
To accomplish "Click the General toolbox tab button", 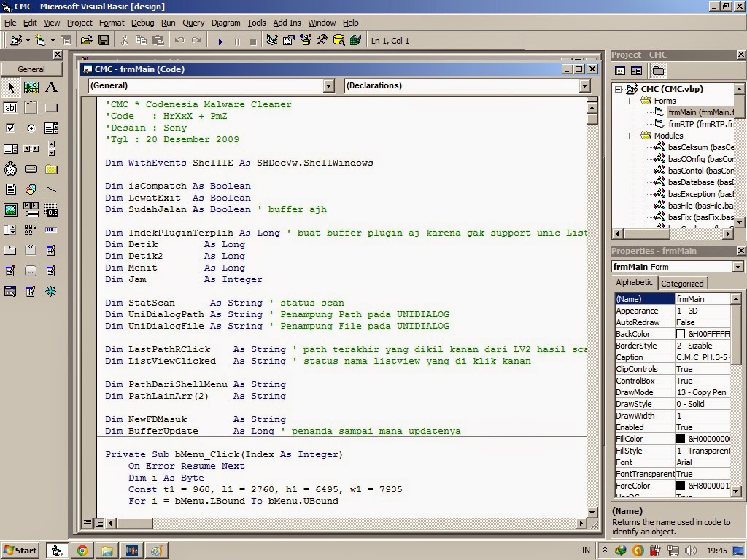I will (x=31, y=69).
